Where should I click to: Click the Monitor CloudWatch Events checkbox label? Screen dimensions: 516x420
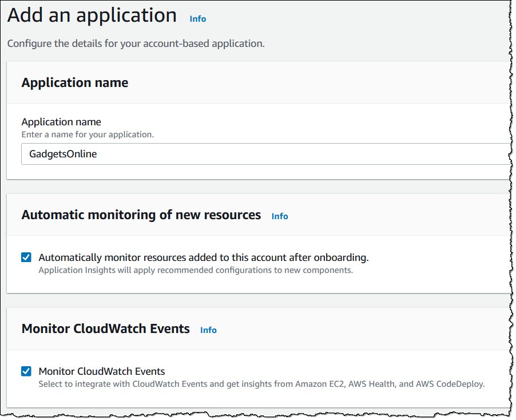click(102, 371)
